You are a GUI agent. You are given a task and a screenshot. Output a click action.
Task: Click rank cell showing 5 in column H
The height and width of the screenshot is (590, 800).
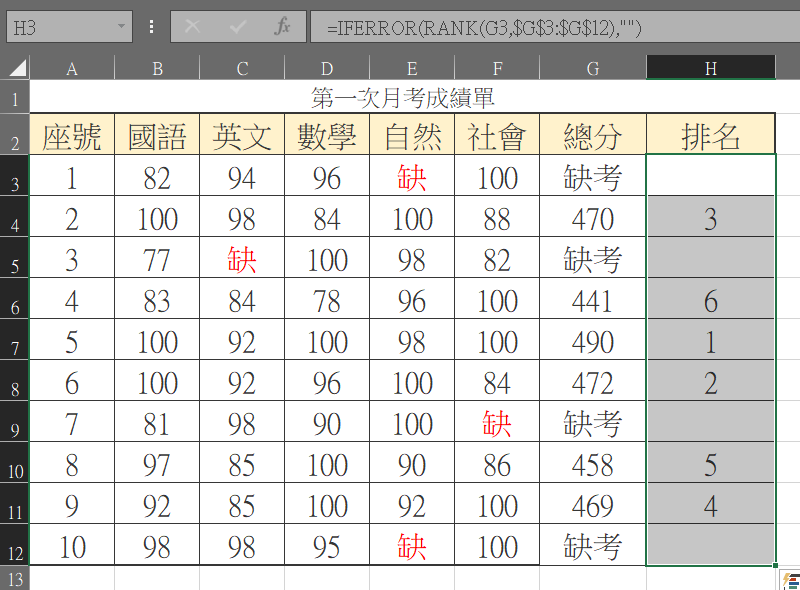[x=711, y=462]
